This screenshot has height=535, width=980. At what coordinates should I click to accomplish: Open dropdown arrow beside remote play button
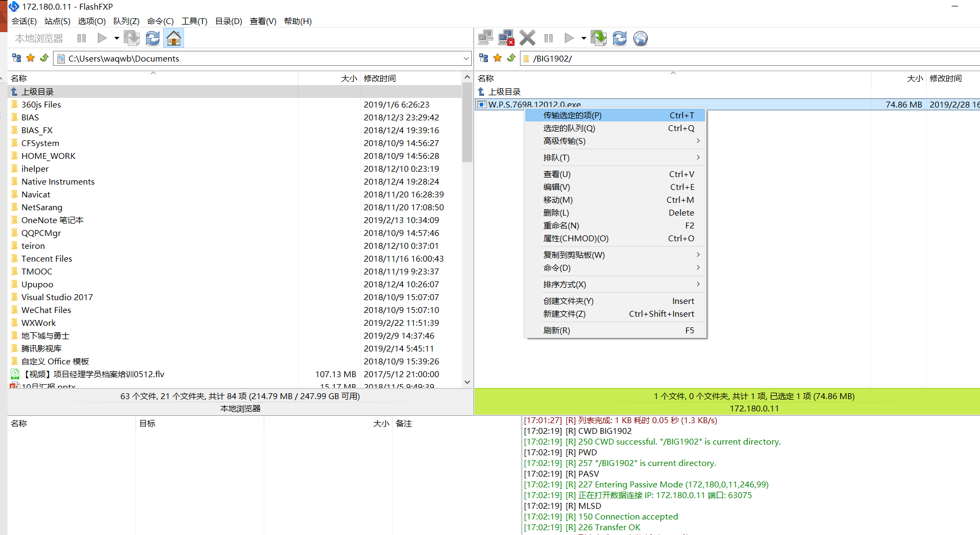click(x=584, y=38)
